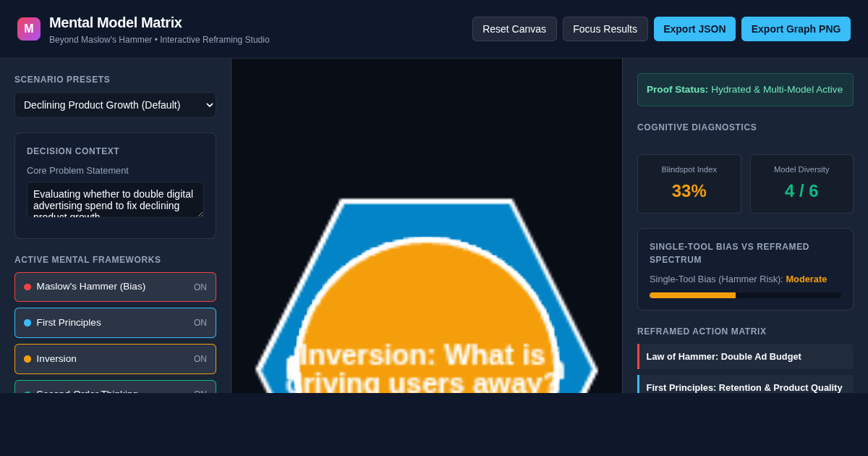Click Reset Canvas button
This screenshot has width=868, height=456.
pyautogui.click(x=514, y=29)
